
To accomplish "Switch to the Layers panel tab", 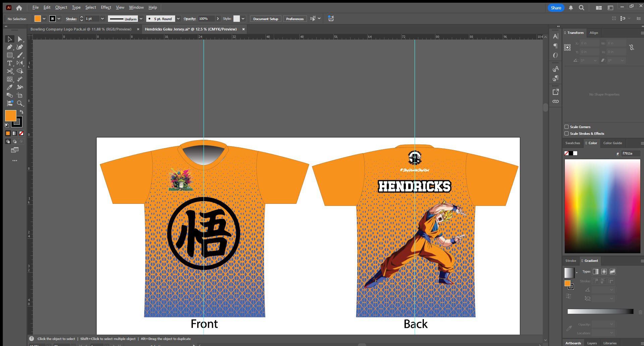I will (x=592, y=343).
